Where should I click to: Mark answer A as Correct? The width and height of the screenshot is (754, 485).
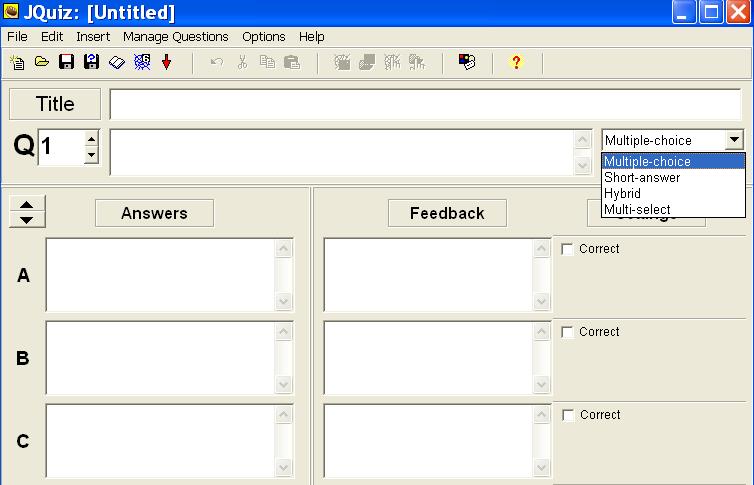pos(567,249)
